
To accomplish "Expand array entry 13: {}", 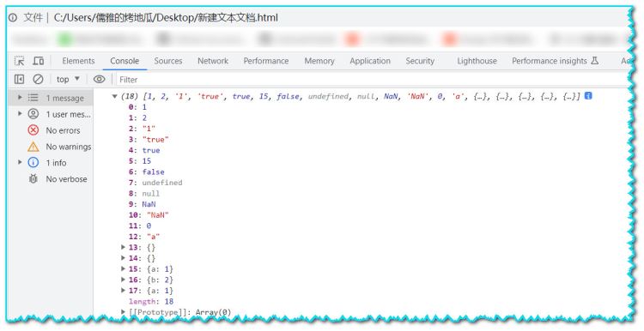I will click(123, 247).
